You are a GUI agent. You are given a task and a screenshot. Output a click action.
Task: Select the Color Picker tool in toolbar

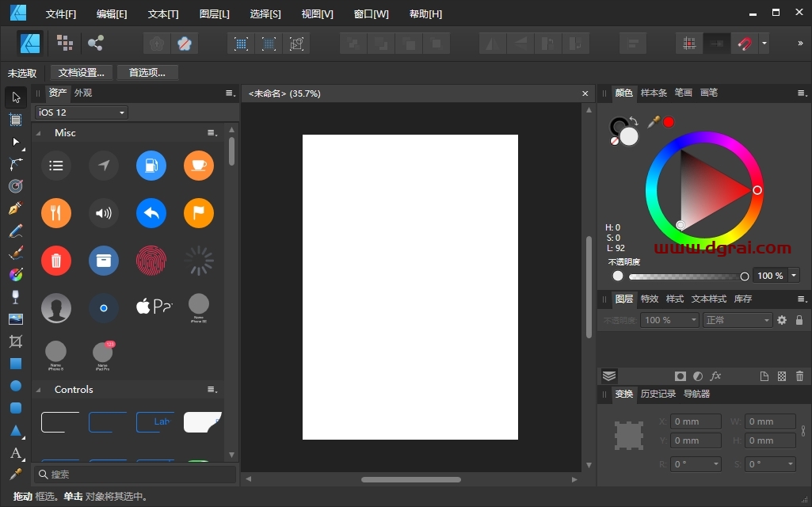tap(16, 474)
